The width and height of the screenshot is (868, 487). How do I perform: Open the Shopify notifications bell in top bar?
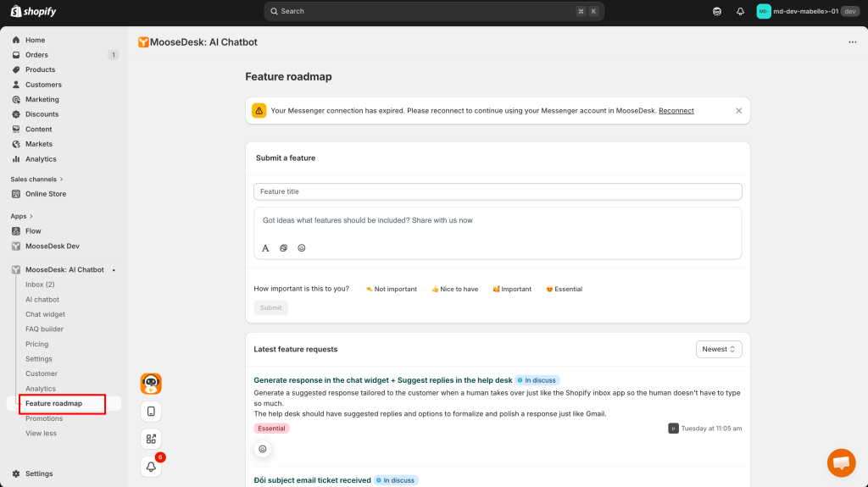[740, 11]
